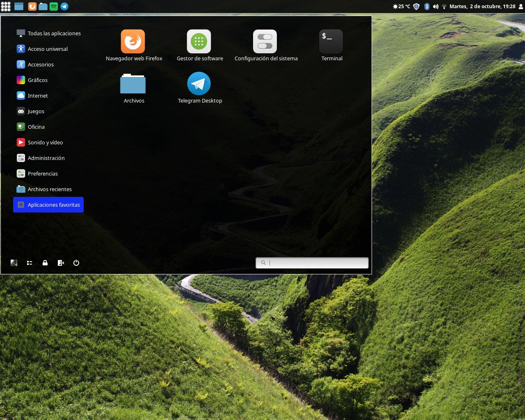525x420 pixels.
Task: Log out using the door icon
Action: pos(61,263)
